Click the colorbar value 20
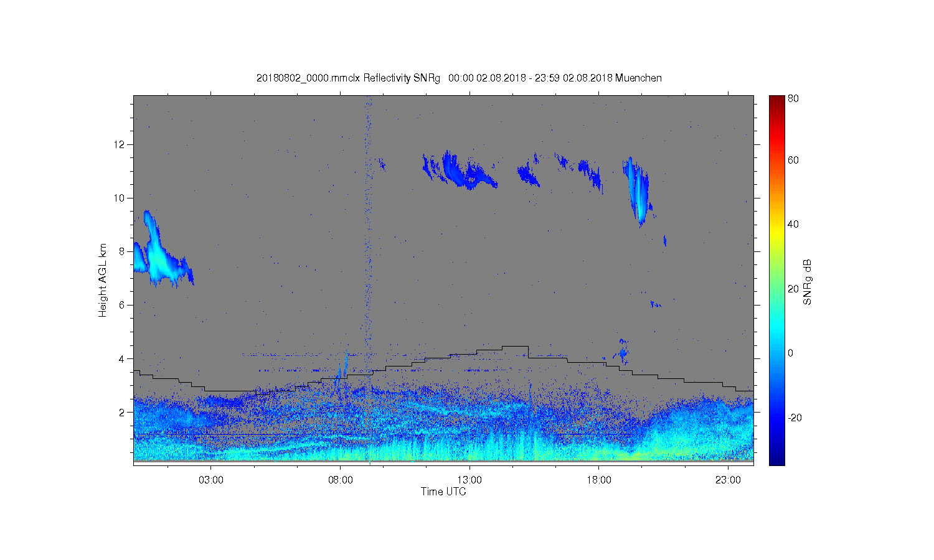This screenshot has width=934, height=560. pyautogui.click(x=793, y=289)
